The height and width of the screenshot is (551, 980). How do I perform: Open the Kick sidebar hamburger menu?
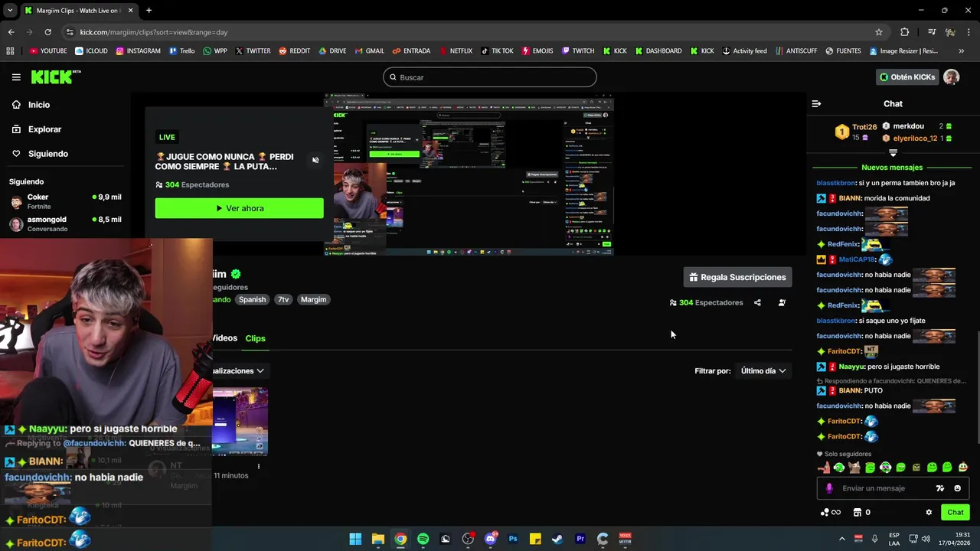[16, 77]
